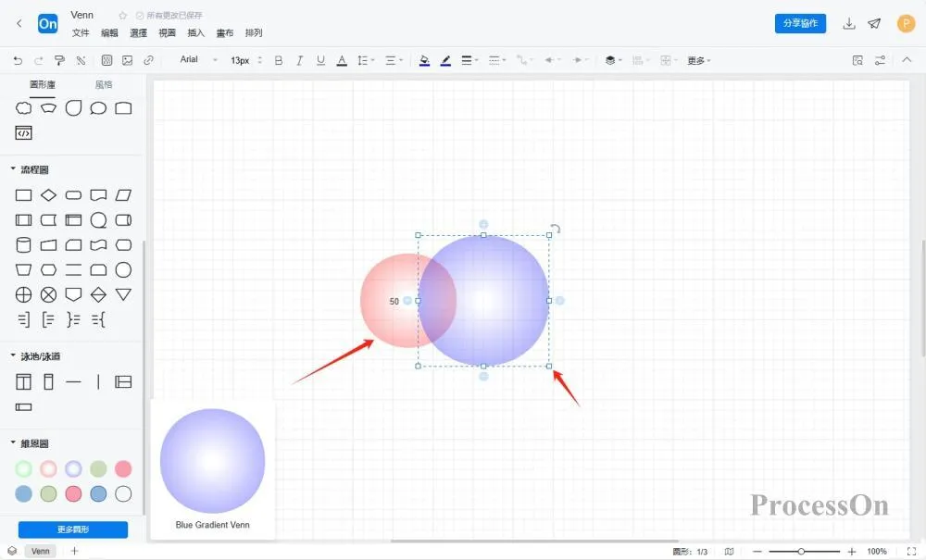Open the 編輯 menu
This screenshot has height=560, width=926.
point(109,33)
